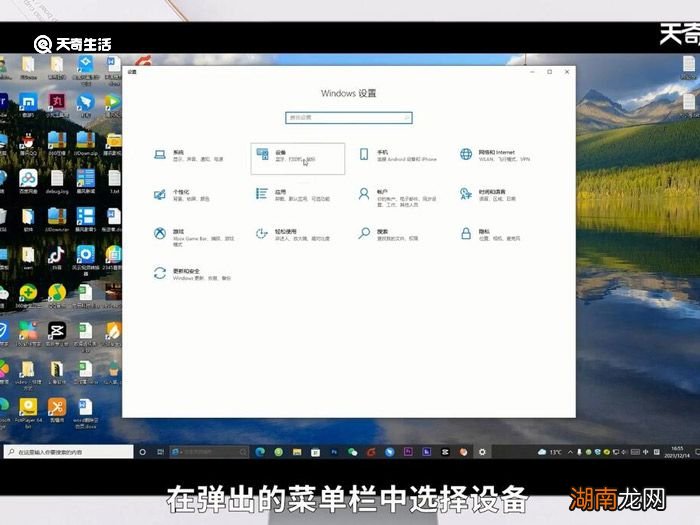Open the clock and date in taskbar
The image size is (700, 525).
pos(677,452)
